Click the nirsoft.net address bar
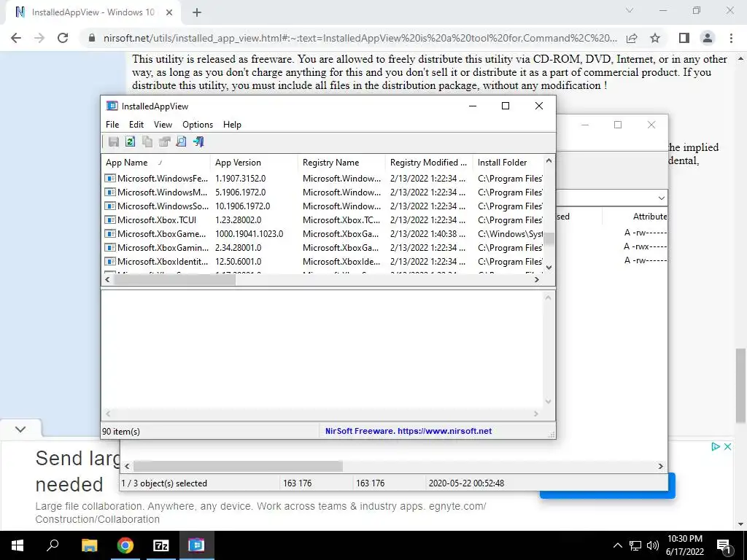Image resolution: width=747 pixels, height=560 pixels. point(360,38)
